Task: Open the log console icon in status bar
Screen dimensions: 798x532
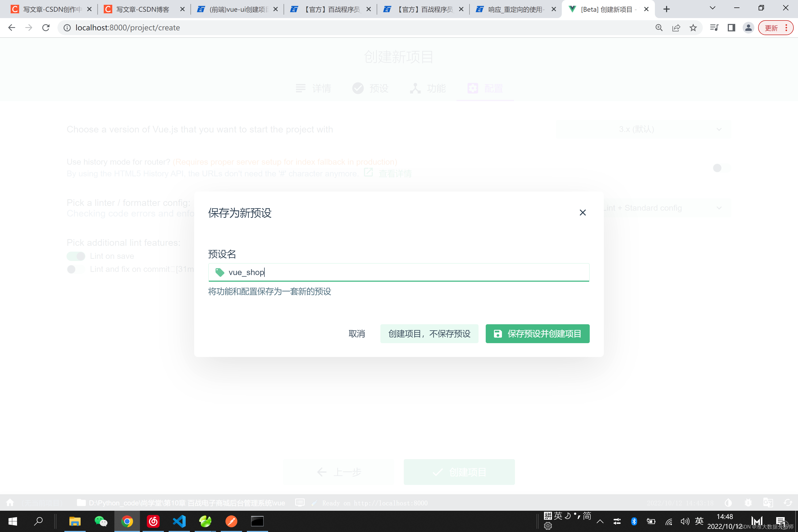Action: pyautogui.click(x=300, y=502)
